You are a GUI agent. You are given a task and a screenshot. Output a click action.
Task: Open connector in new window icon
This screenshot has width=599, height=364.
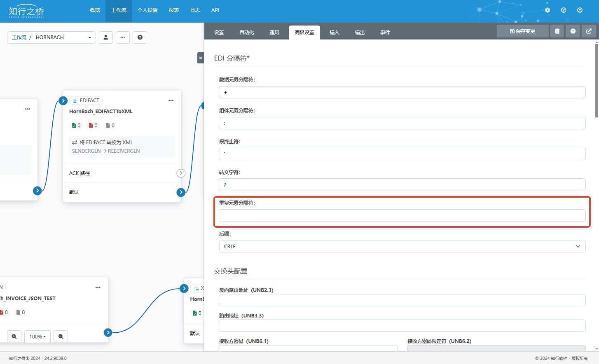[589, 31]
